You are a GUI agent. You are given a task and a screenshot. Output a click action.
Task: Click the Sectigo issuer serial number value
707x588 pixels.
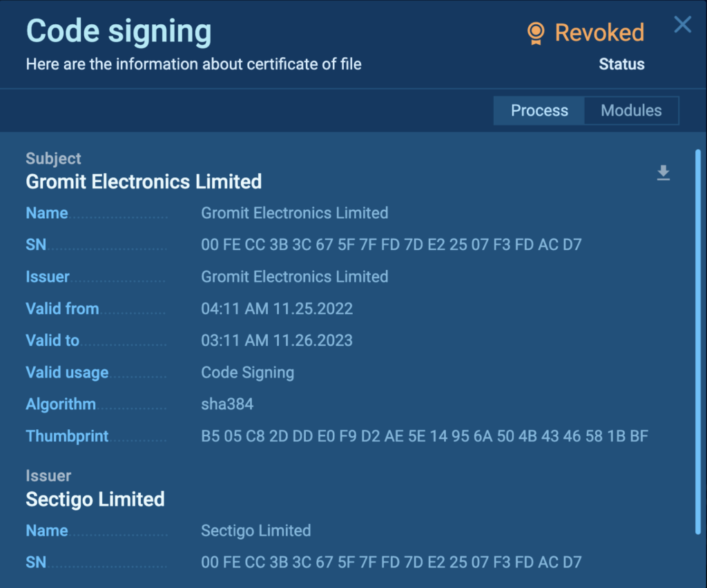pos(391,562)
